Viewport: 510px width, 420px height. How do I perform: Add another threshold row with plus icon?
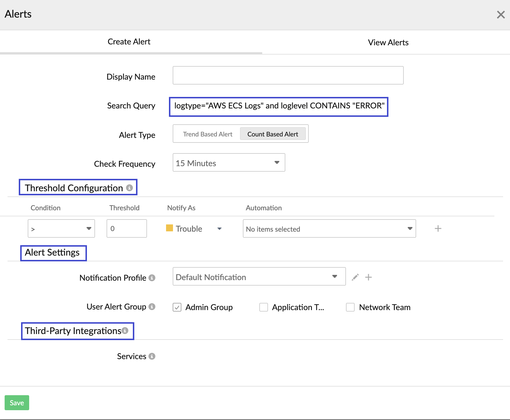click(x=438, y=228)
